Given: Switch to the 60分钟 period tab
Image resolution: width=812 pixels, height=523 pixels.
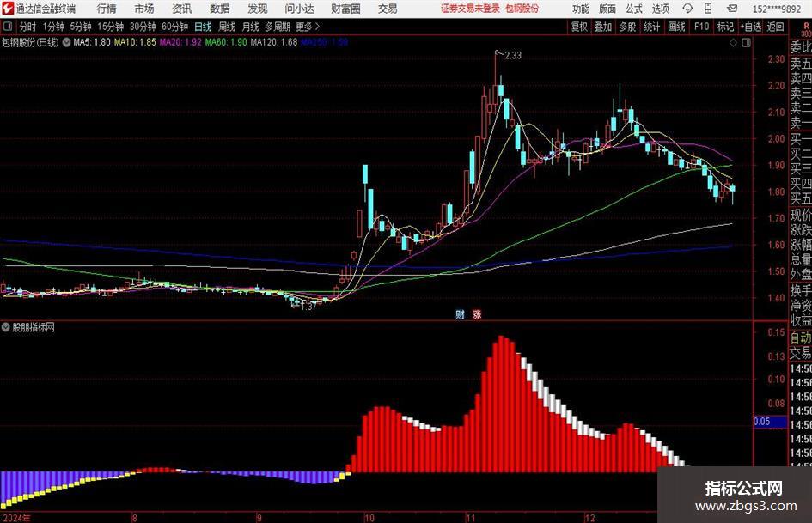Looking at the screenshot, I should 175,27.
